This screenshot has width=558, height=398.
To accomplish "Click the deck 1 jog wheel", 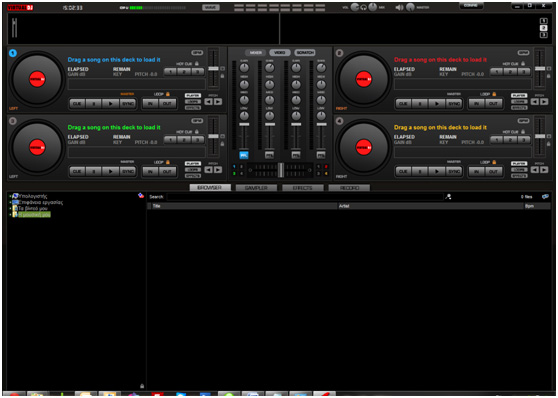I will point(37,79).
